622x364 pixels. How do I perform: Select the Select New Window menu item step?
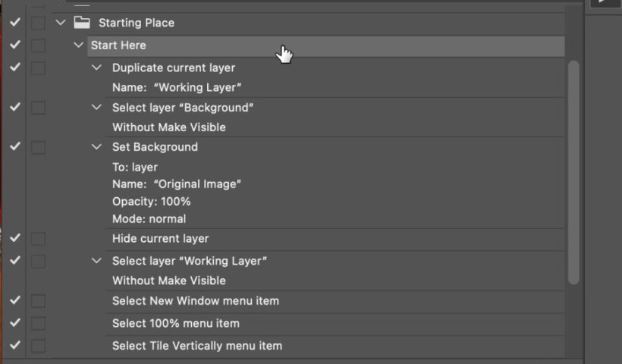click(196, 301)
